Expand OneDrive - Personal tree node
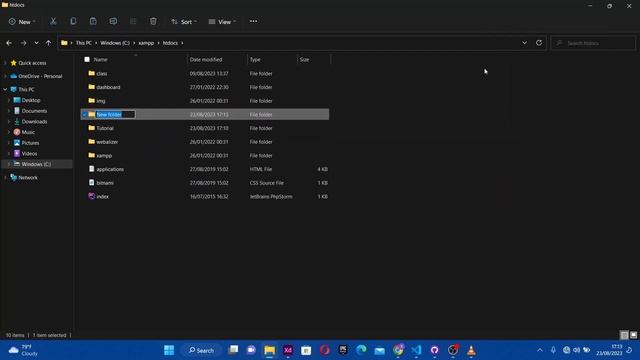Image resolution: width=640 pixels, height=360 pixels. [x=5, y=76]
